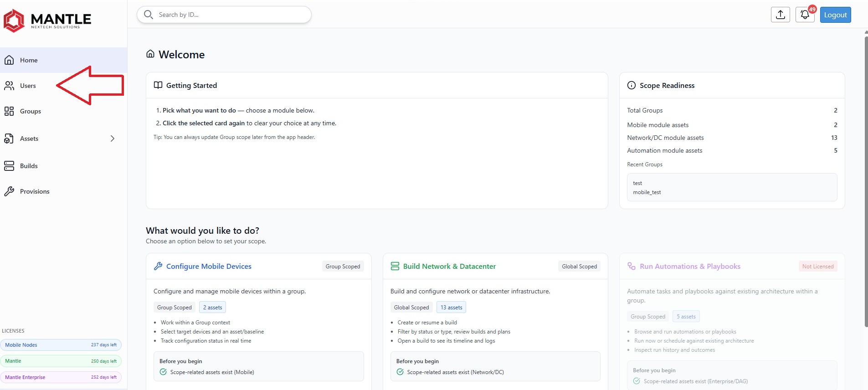Open the Provisions menu item
The height and width of the screenshot is (390, 868).
(x=63, y=191)
